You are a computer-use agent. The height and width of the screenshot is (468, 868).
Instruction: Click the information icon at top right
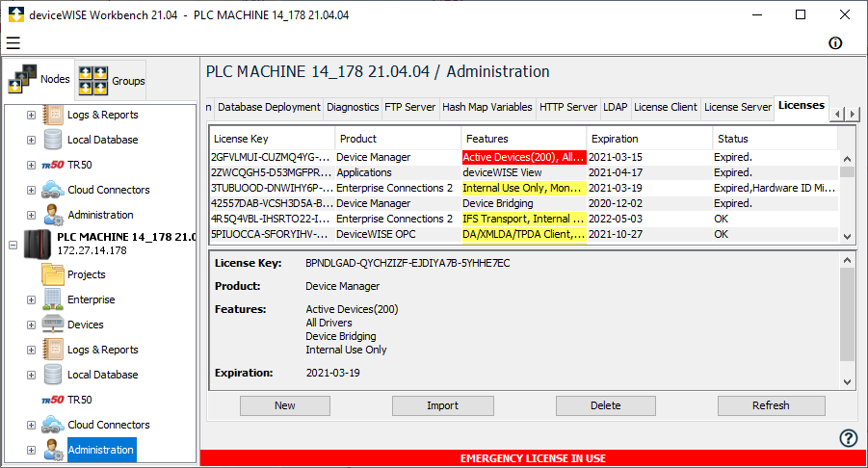[x=835, y=43]
